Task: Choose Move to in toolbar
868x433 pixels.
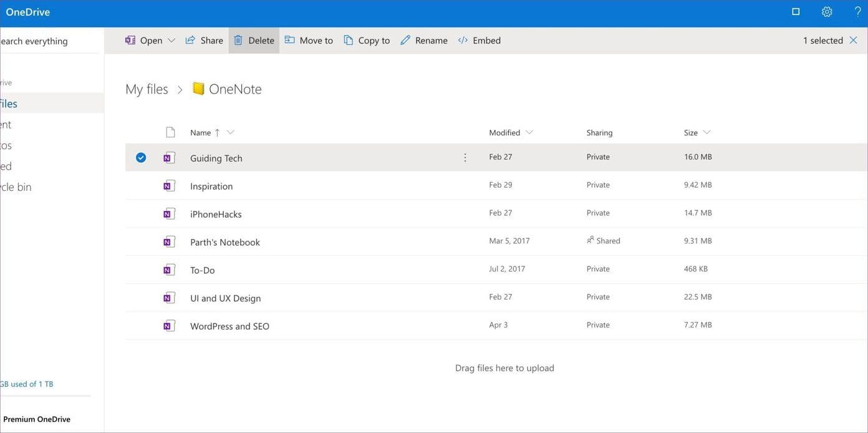Action: point(309,41)
